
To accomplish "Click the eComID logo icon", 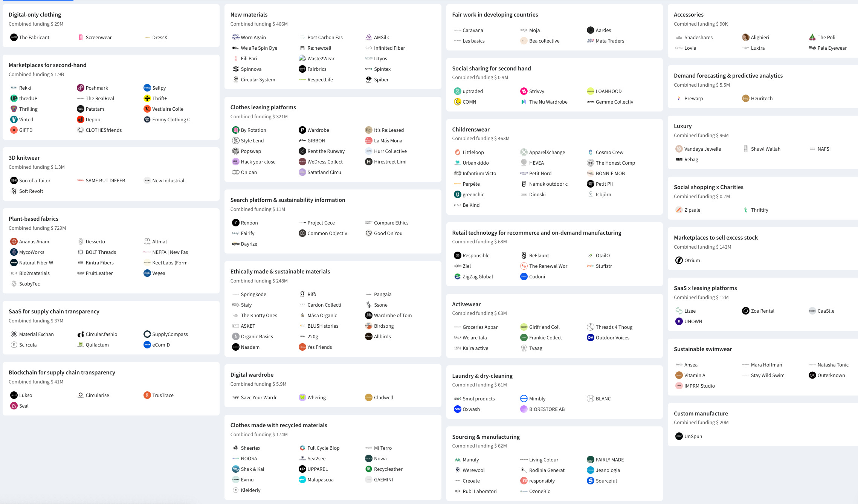I will 147,345.
